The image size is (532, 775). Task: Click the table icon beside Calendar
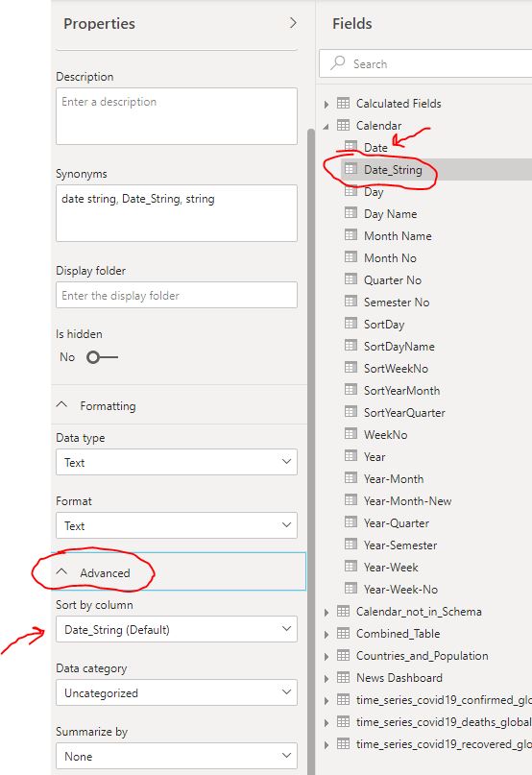pos(343,125)
